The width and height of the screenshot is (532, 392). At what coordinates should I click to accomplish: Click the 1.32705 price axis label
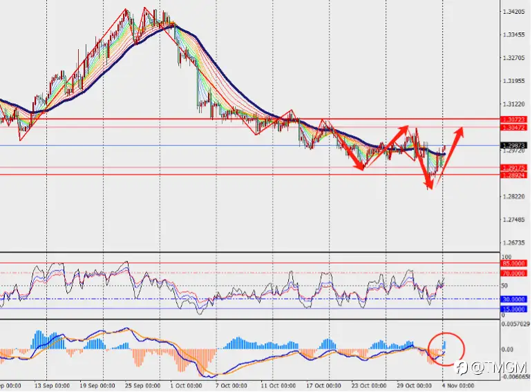pos(513,57)
